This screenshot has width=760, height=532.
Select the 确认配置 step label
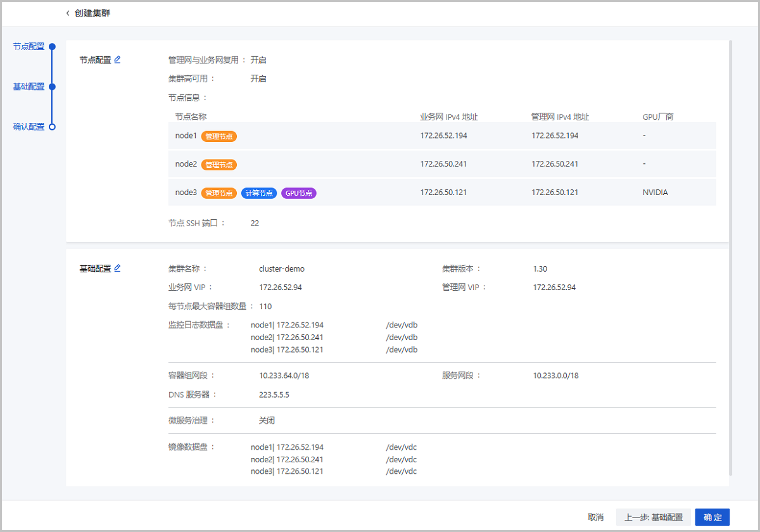[28, 127]
